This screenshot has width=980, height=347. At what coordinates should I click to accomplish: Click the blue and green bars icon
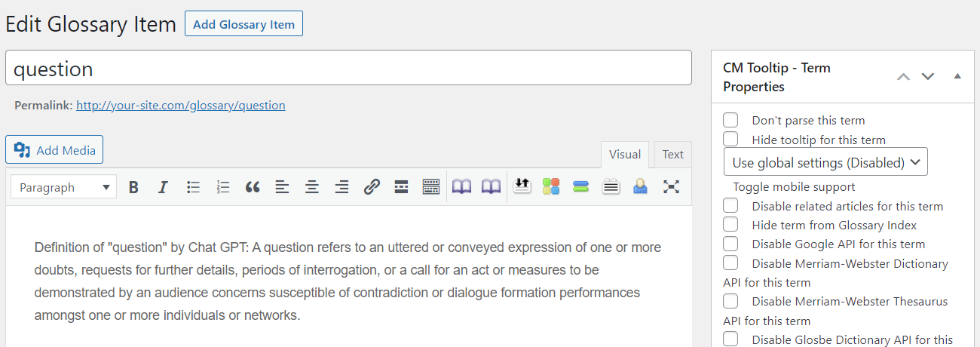coord(580,186)
